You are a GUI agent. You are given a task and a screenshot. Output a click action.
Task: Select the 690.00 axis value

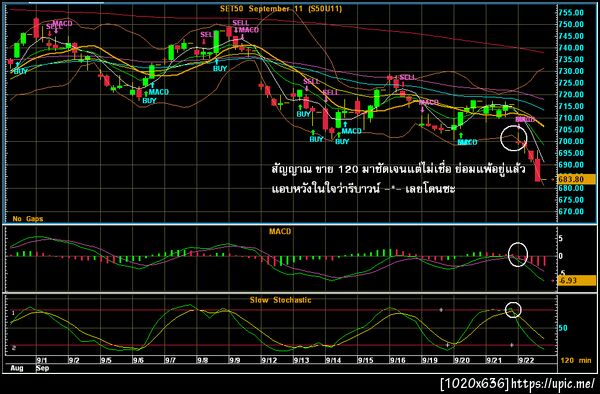(x=571, y=165)
